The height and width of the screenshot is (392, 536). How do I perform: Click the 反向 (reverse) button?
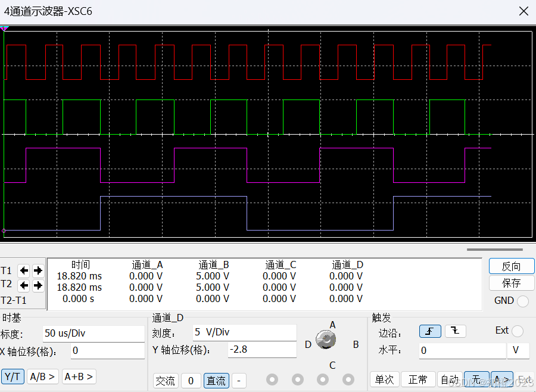512,266
